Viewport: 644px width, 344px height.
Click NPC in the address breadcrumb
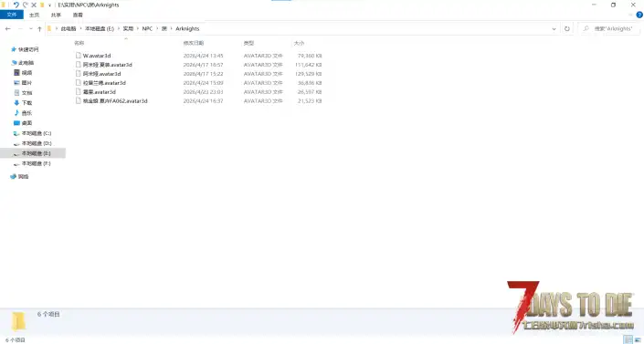[x=147, y=28]
